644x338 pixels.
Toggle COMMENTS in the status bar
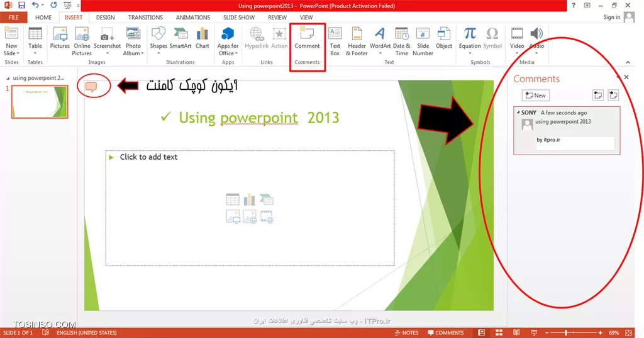446,333
